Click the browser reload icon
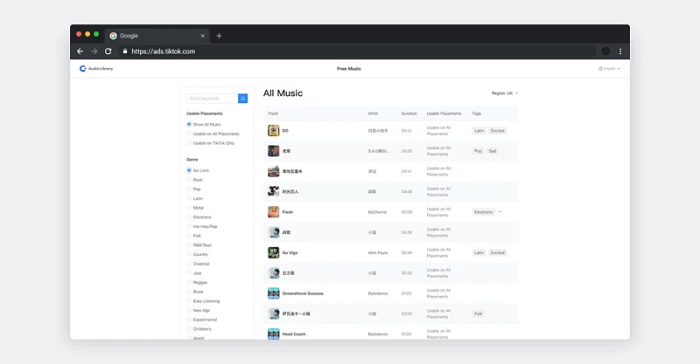This screenshot has width=700, height=364. point(108,51)
